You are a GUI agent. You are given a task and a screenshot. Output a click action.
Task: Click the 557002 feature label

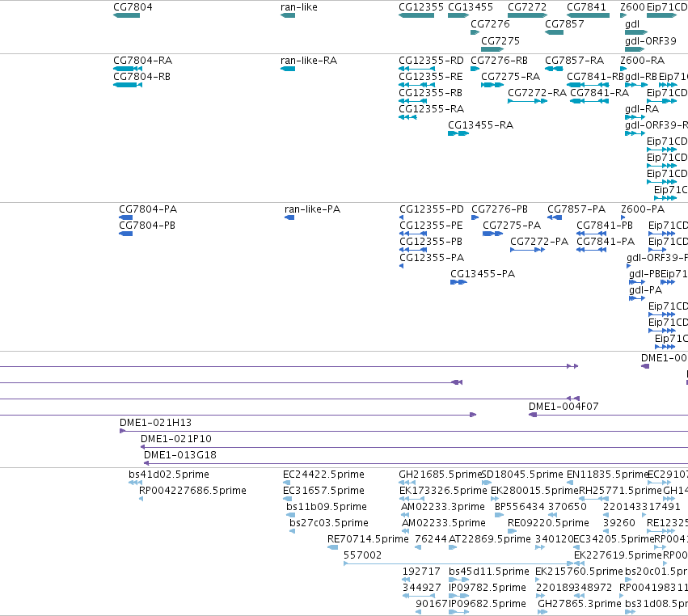point(362,555)
